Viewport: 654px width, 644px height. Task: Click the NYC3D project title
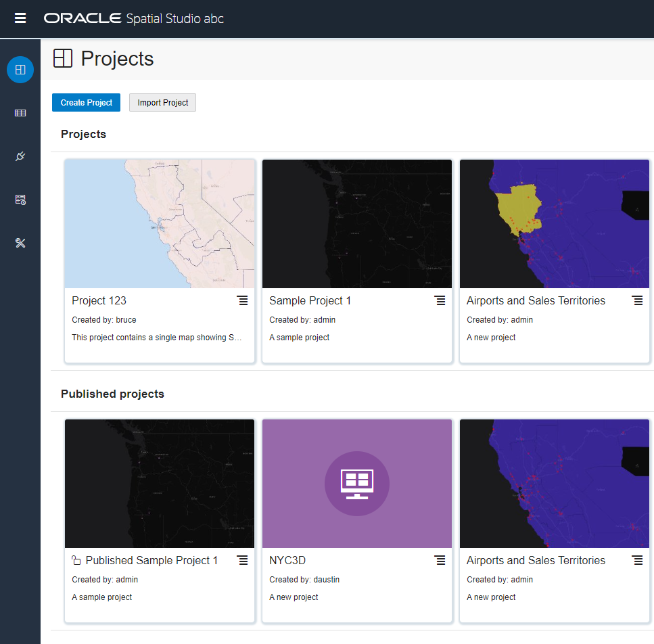287,560
